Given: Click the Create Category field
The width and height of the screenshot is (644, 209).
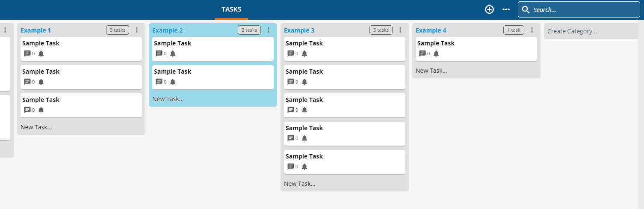Looking at the screenshot, I should (591, 31).
